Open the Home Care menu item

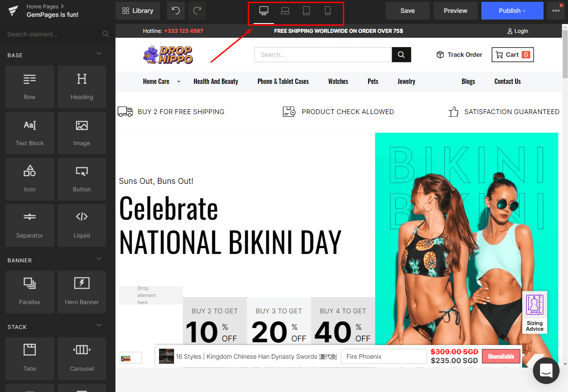coord(156,81)
